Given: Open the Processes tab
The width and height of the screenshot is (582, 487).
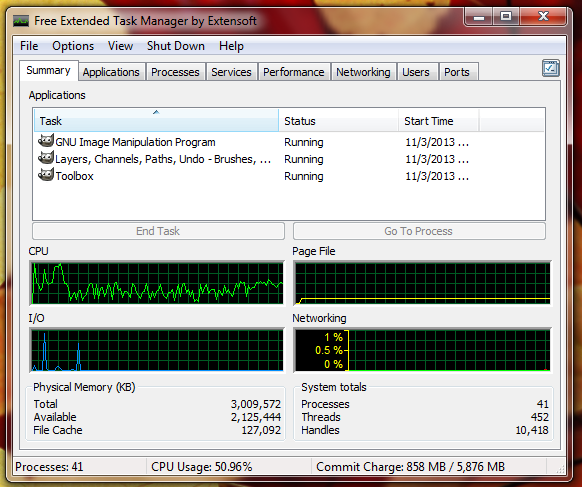Looking at the screenshot, I should (175, 72).
